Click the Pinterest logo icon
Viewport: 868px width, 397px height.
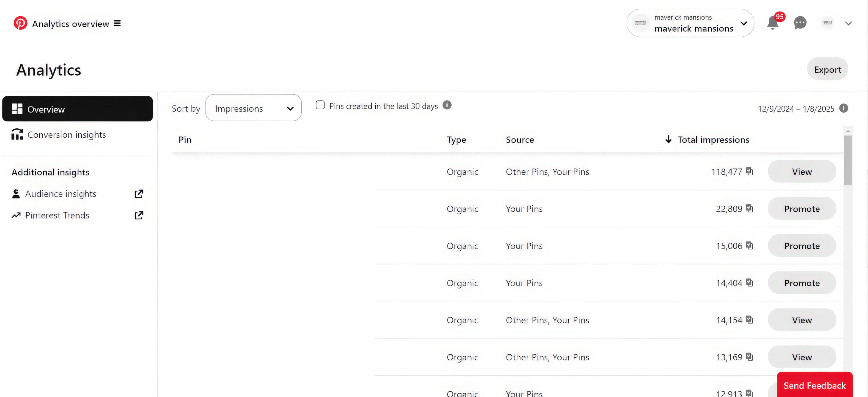pyautogui.click(x=20, y=23)
